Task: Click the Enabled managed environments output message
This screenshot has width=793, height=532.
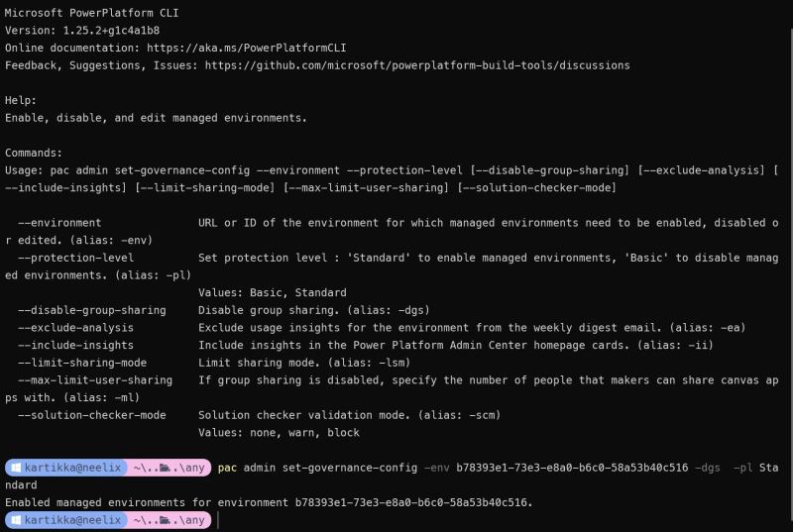Action: pos(269,502)
